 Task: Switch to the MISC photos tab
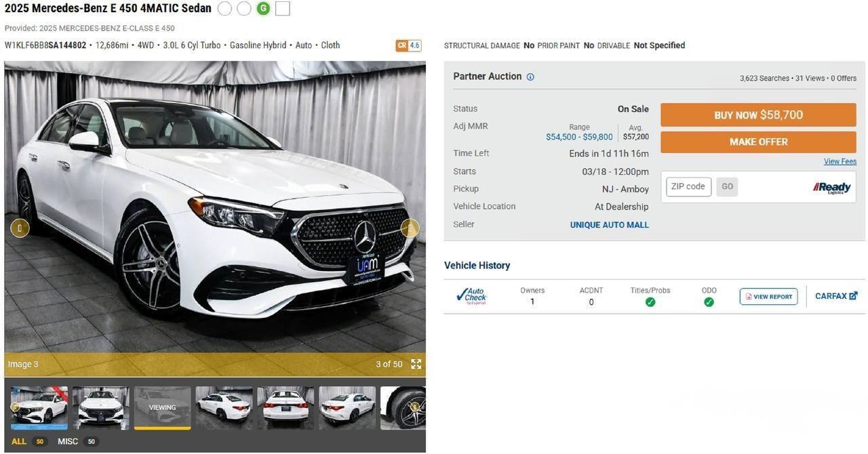68,441
